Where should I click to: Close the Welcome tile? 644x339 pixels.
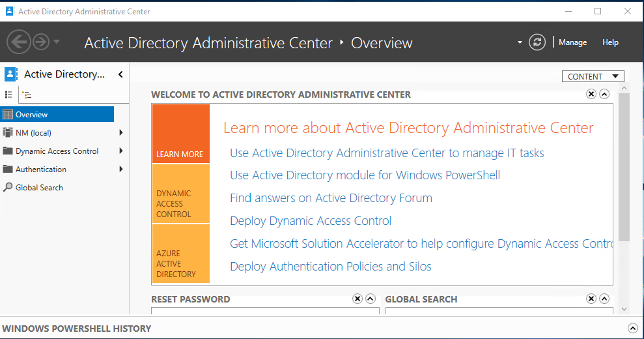pyautogui.click(x=591, y=95)
